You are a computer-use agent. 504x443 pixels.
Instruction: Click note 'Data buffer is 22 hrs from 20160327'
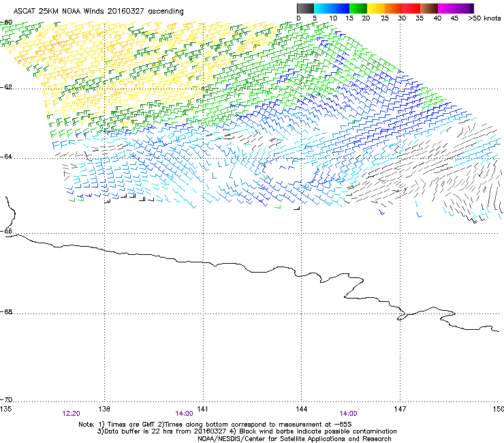(x=165, y=431)
